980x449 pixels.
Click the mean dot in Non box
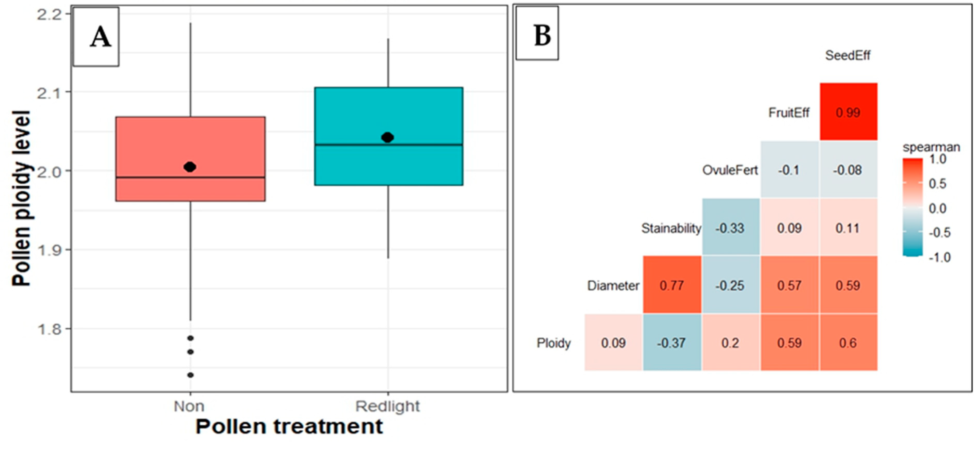(x=190, y=167)
